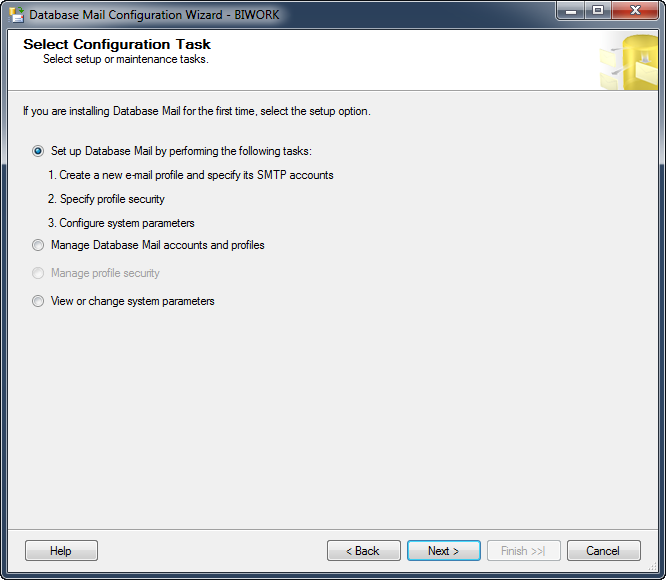Screen dimensions: 666x580
Task: Go to previous page with Back button
Action: [x=364, y=551]
